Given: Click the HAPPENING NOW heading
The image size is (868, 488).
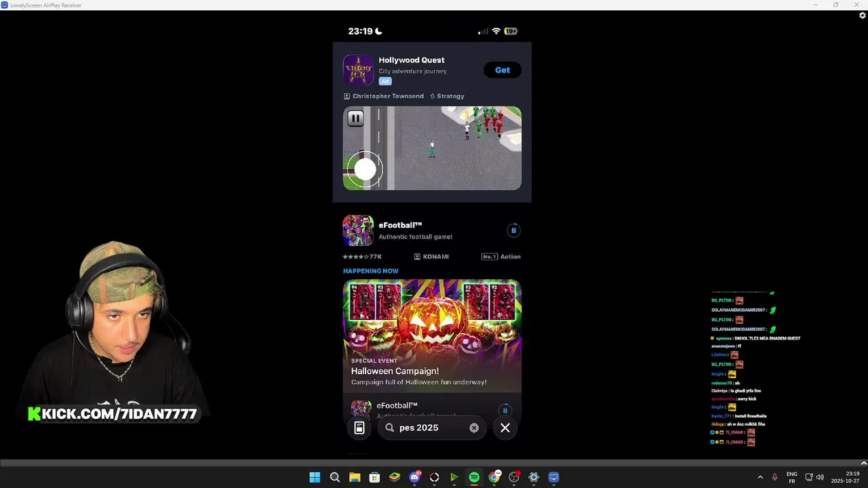Looking at the screenshot, I should pyautogui.click(x=371, y=271).
